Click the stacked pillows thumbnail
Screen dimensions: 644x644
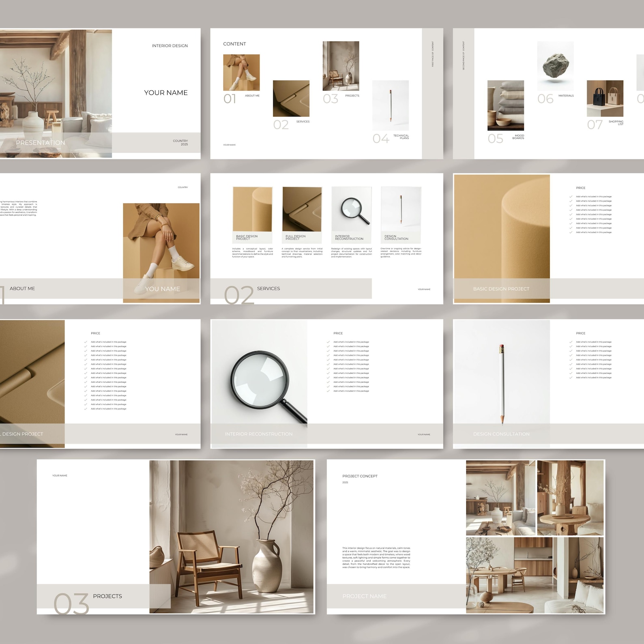point(506,105)
